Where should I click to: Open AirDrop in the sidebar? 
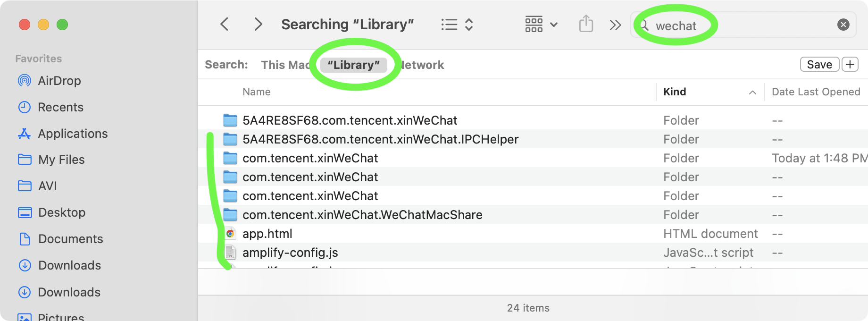59,81
